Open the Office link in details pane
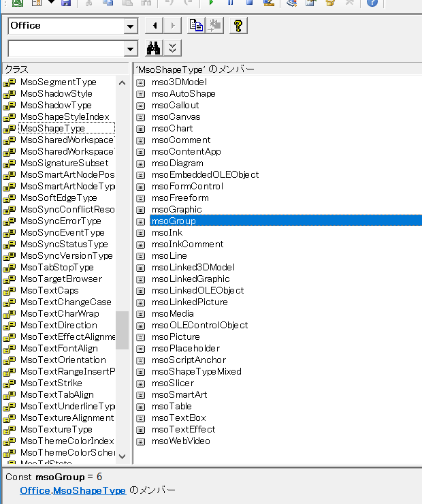Image resolution: width=422 pixels, height=504 pixels. pos(35,490)
